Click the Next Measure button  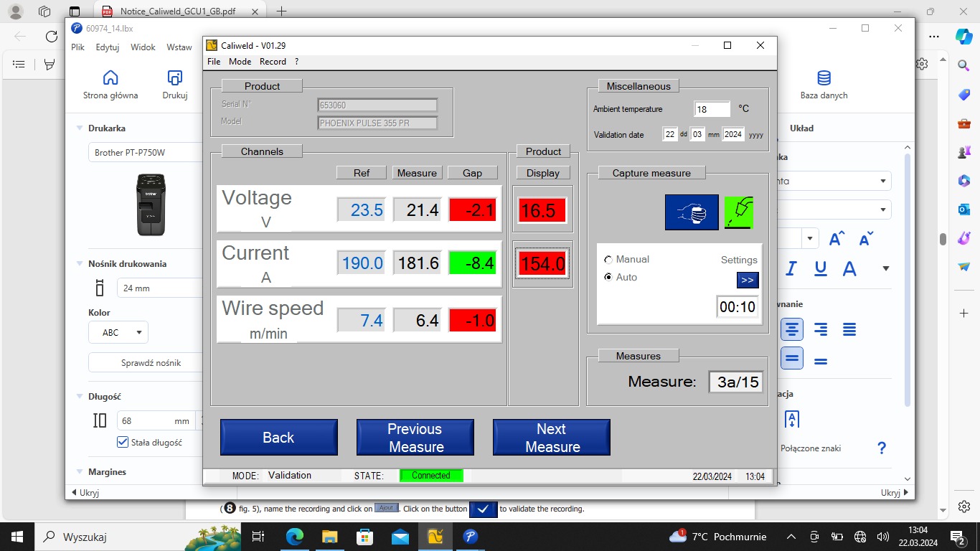click(x=551, y=438)
